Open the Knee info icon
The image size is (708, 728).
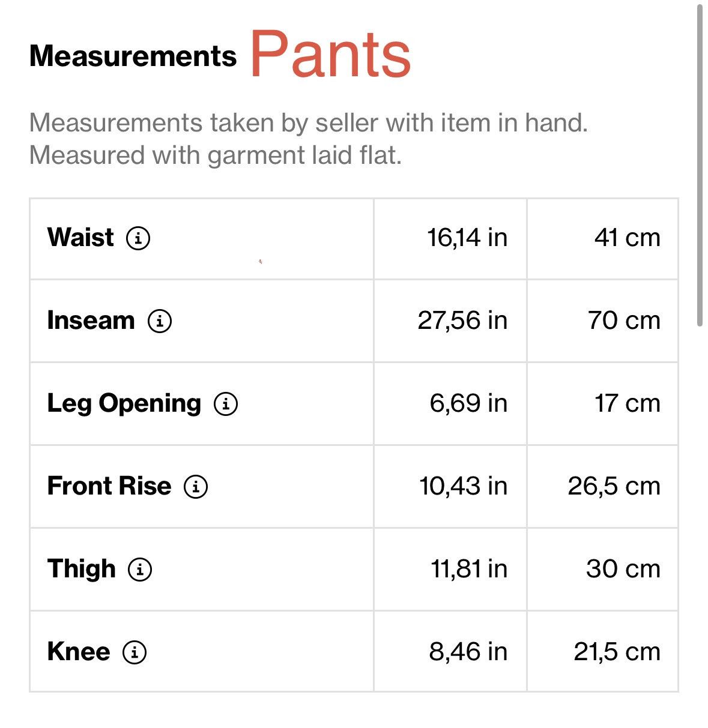[x=135, y=652]
